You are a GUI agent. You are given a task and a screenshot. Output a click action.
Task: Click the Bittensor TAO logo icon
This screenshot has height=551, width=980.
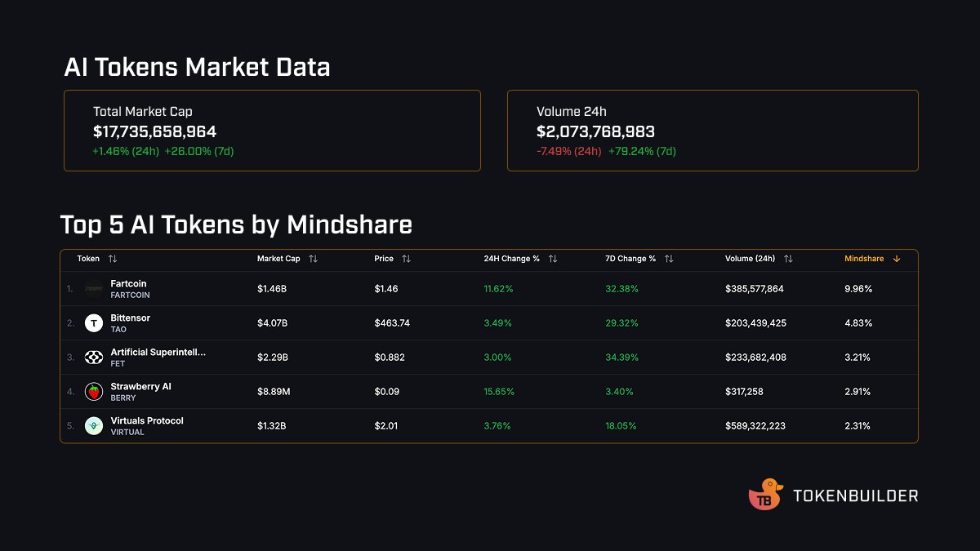tap(94, 323)
